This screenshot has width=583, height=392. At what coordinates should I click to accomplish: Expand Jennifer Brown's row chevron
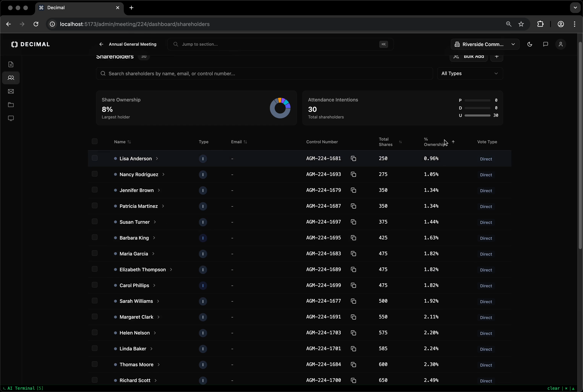tap(159, 190)
